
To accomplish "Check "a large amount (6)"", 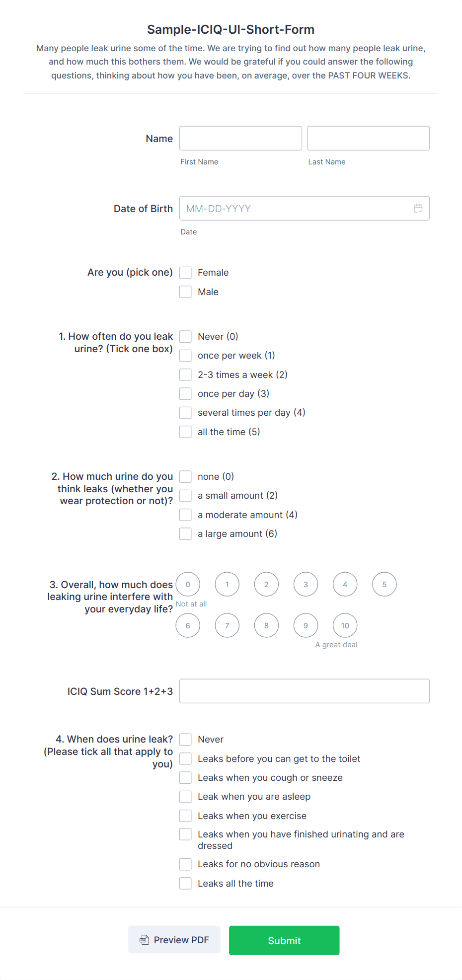I will (185, 533).
